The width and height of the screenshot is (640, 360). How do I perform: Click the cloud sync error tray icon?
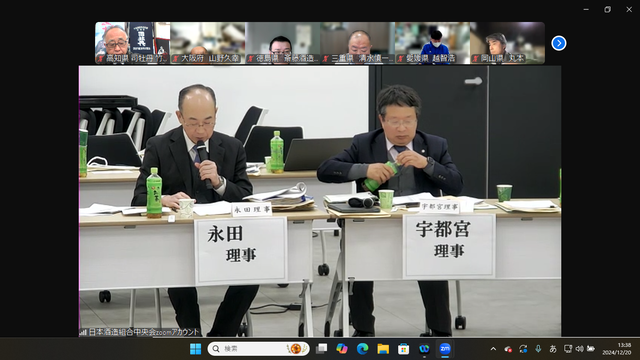click(508, 349)
